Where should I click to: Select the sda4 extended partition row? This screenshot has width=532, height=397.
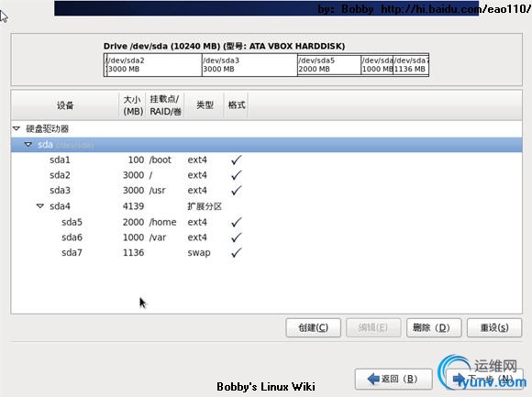tap(266, 206)
